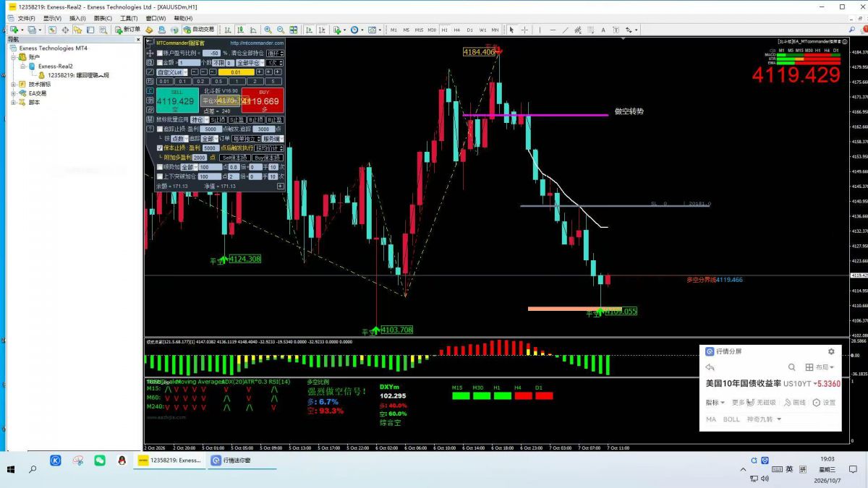Open 设置 settings in the quote widget
The height and width of the screenshot is (488, 868).
point(825,403)
